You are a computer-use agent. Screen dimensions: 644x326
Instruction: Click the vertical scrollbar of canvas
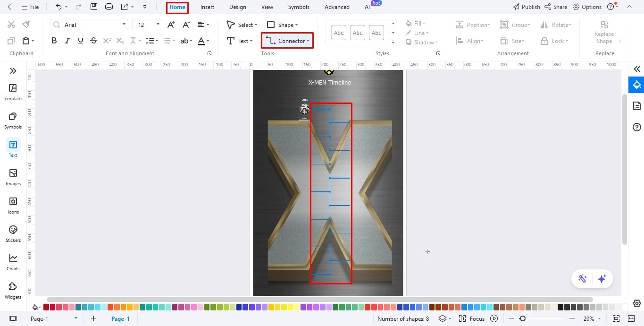click(624, 169)
